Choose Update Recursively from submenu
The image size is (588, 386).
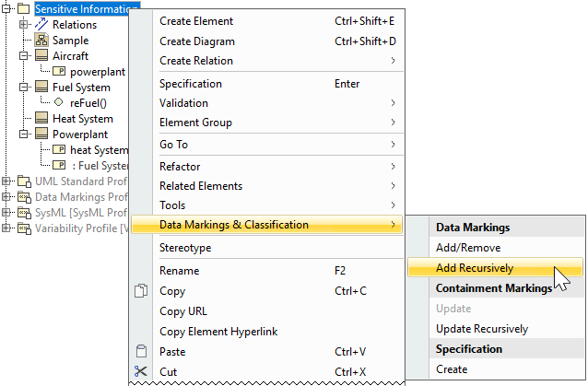481,329
